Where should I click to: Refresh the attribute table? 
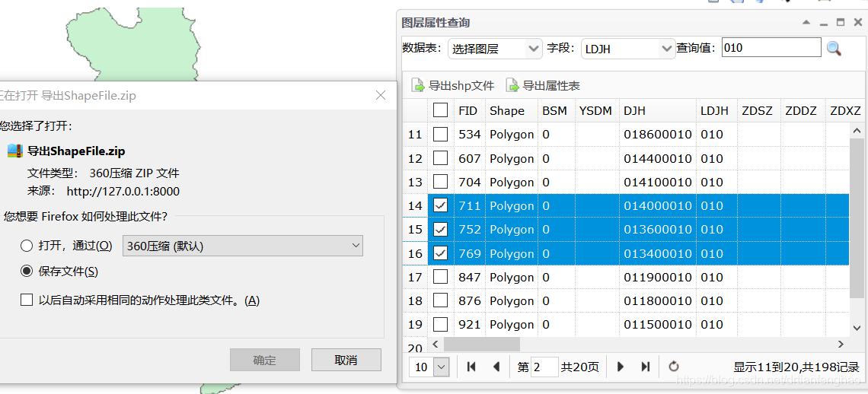click(x=674, y=367)
